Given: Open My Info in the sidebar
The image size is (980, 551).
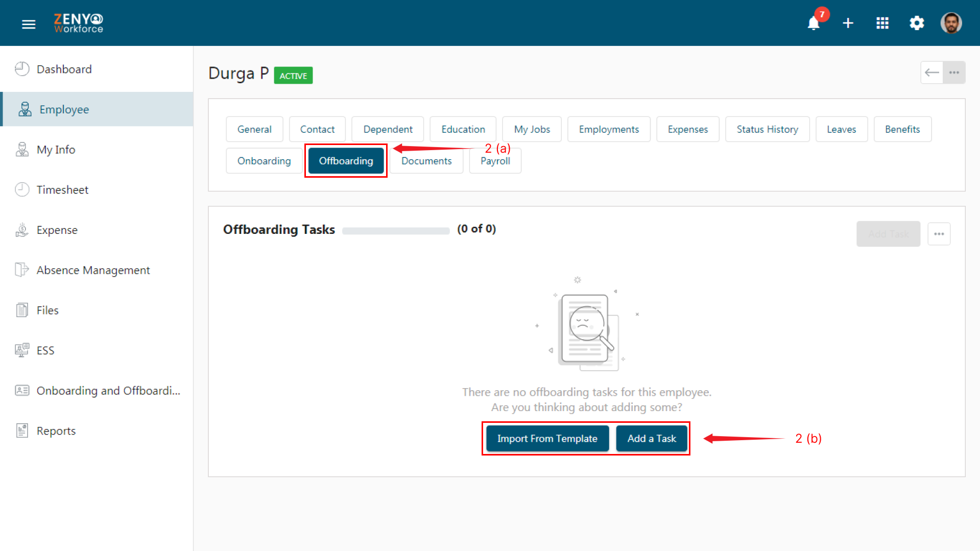Looking at the screenshot, I should (x=97, y=150).
